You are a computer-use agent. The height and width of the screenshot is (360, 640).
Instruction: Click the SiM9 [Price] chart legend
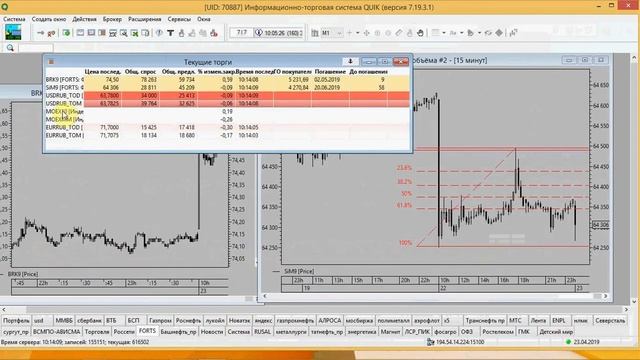click(x=299, y=271)
